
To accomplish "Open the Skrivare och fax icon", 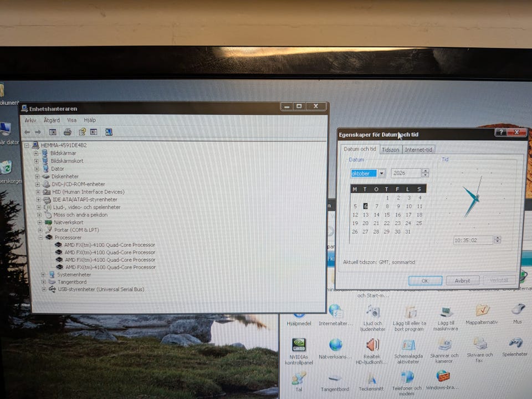I will (480, 350).
